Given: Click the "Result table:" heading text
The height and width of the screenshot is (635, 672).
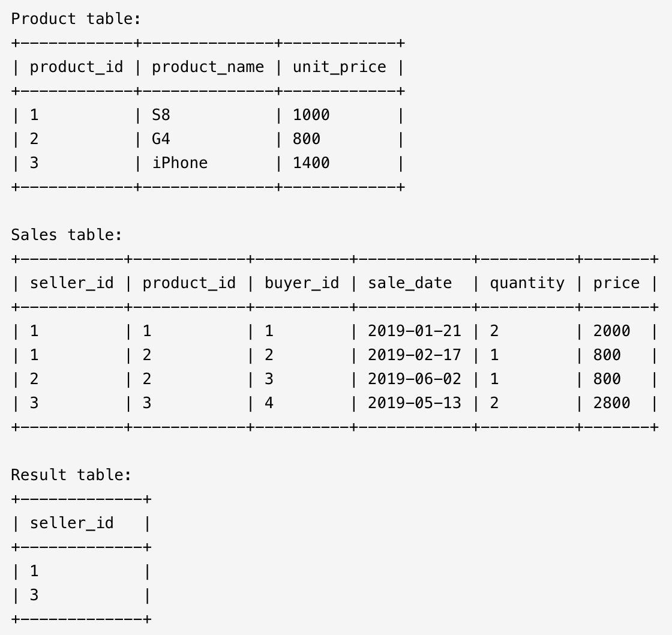Looking at the screenshot, I should [71, 475].
